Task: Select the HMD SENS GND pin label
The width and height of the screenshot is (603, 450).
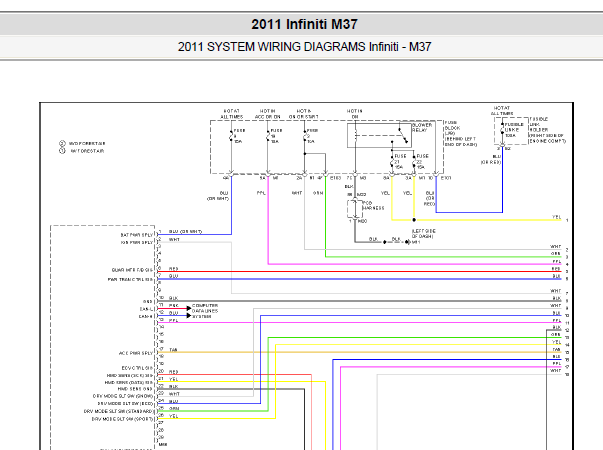Action: pyautogui.click(x=135, y=389)
